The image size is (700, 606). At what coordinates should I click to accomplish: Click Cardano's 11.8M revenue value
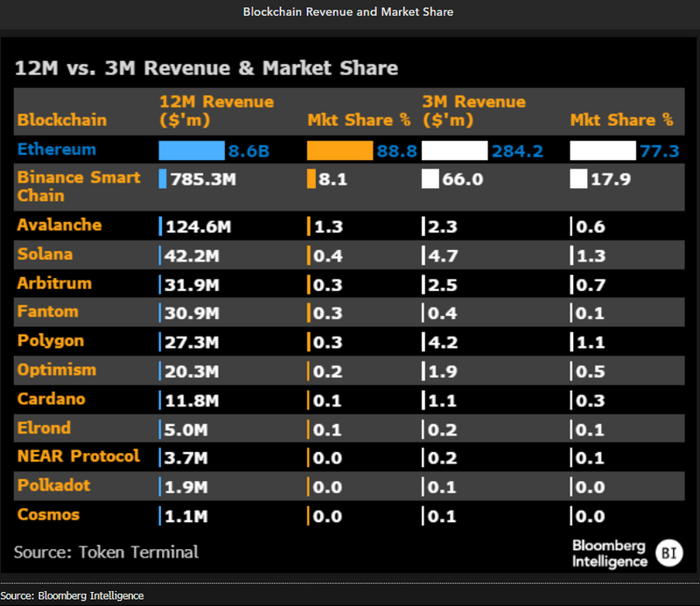point(192,401)
